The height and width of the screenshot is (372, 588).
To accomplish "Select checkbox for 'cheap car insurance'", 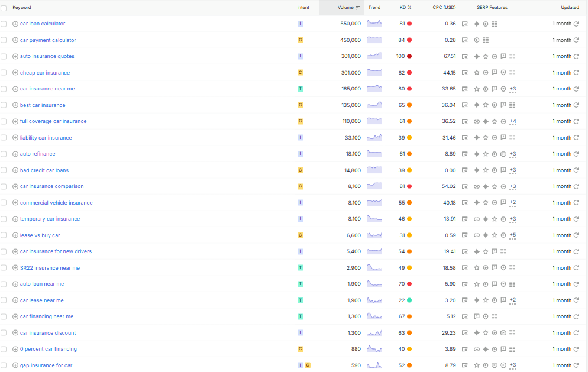I will (x=4, y=73).
